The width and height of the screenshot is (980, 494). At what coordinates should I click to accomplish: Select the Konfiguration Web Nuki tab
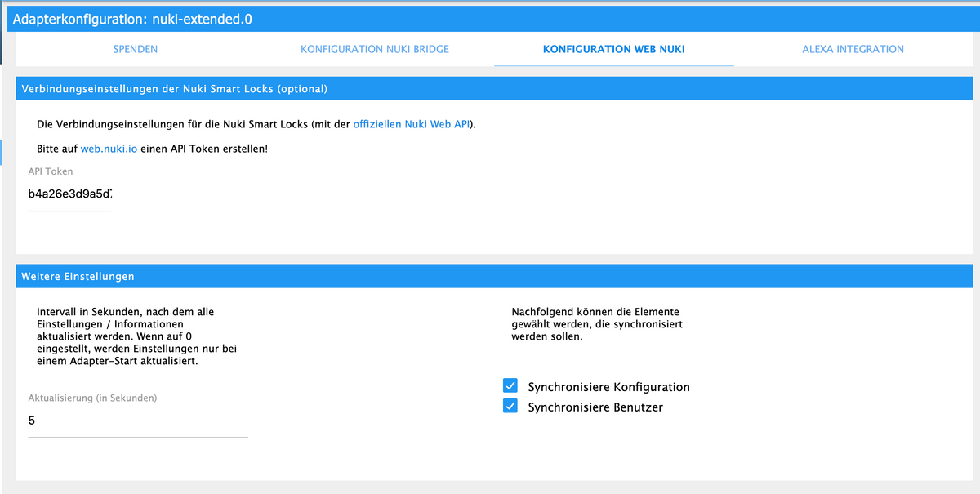coord(614,49)
